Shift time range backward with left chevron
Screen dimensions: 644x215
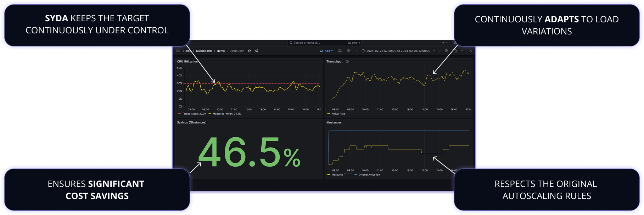coord(357,51)
